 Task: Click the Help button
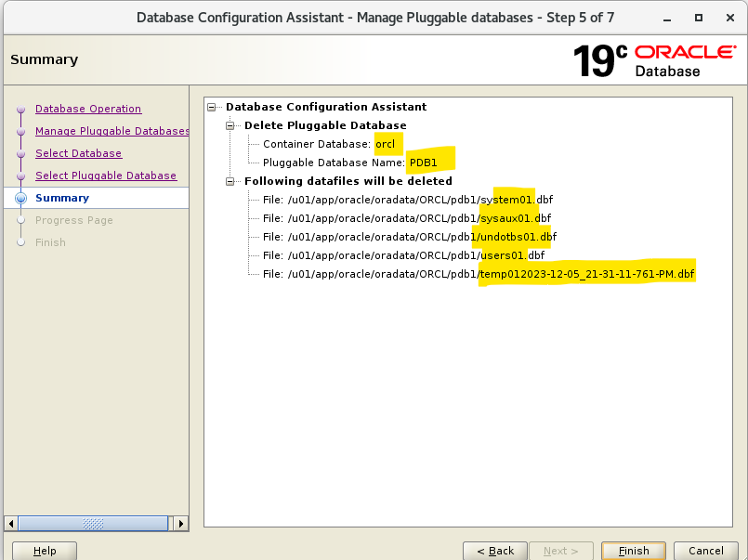(x=45, y=551)
